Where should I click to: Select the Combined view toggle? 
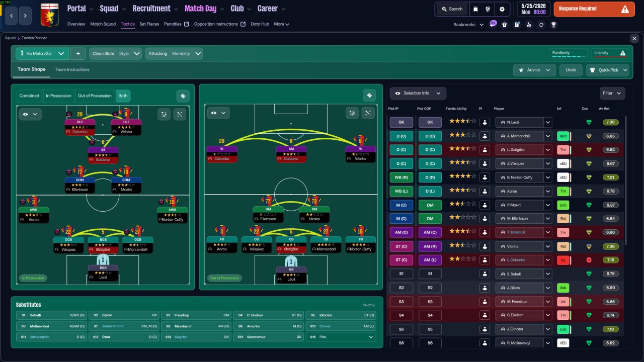tap(29, 96)
